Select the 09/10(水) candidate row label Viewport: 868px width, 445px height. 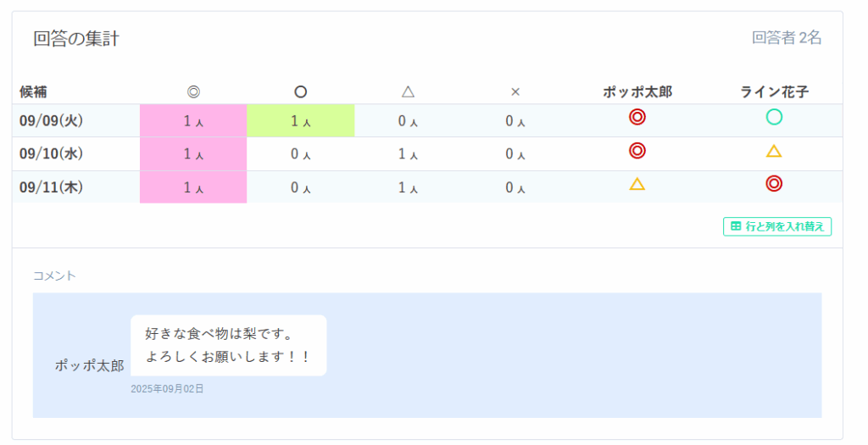[51, 153]
